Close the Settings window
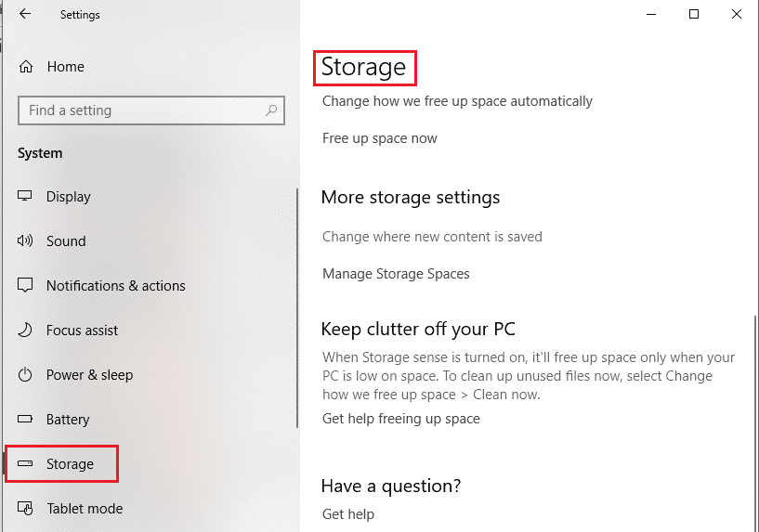Screen dimensions: 759x532 [x=737, y=14]
